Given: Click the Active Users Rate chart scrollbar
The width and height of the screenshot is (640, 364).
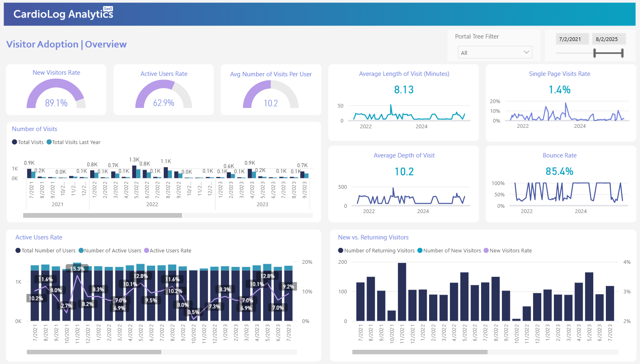Looking at the screenshot, I should coord(94,352).
